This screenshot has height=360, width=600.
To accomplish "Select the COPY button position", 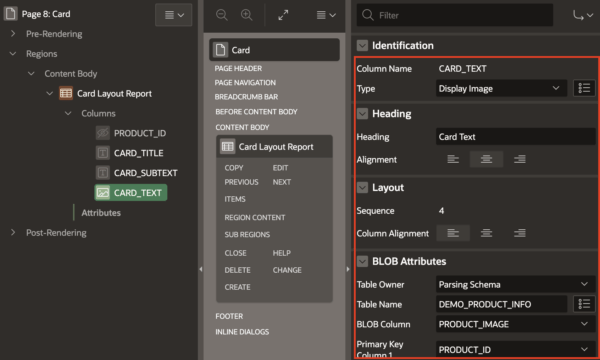I will coord(234,168).
